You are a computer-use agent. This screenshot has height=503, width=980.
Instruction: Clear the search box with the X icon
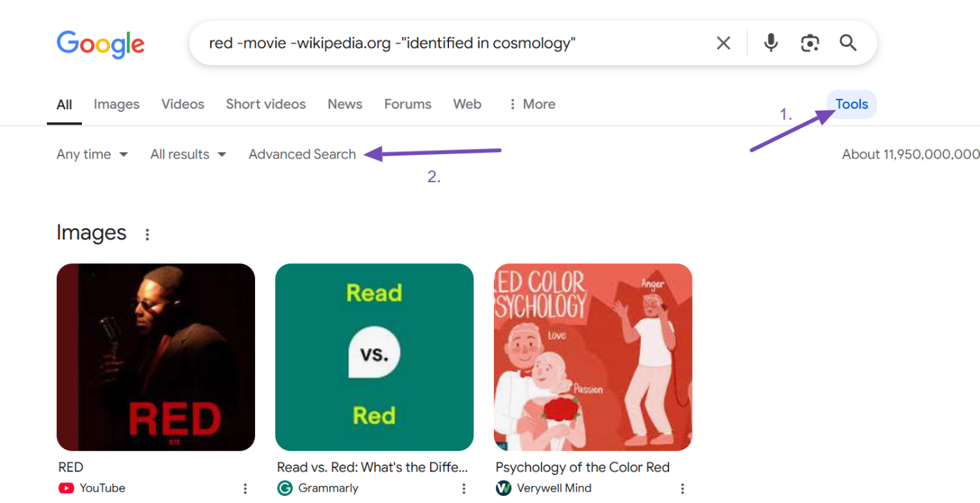[x=723, y=43]
